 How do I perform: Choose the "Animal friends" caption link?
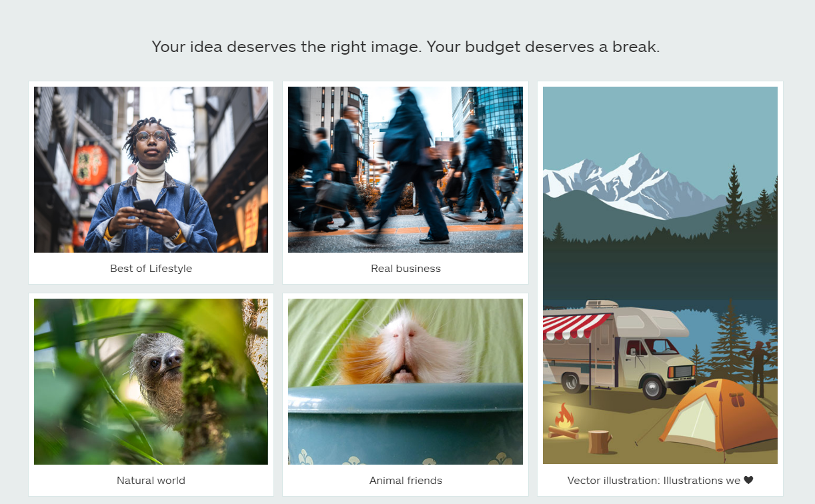pyautogui.click(x=405, y=481)
